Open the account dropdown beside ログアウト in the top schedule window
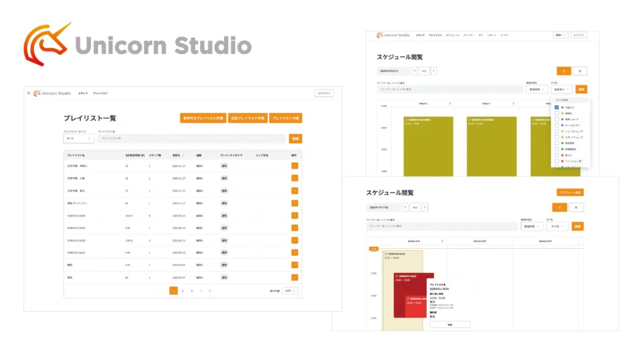Image resolution: width=644 pixels, height=362 pixels. (x=560, y=35)
